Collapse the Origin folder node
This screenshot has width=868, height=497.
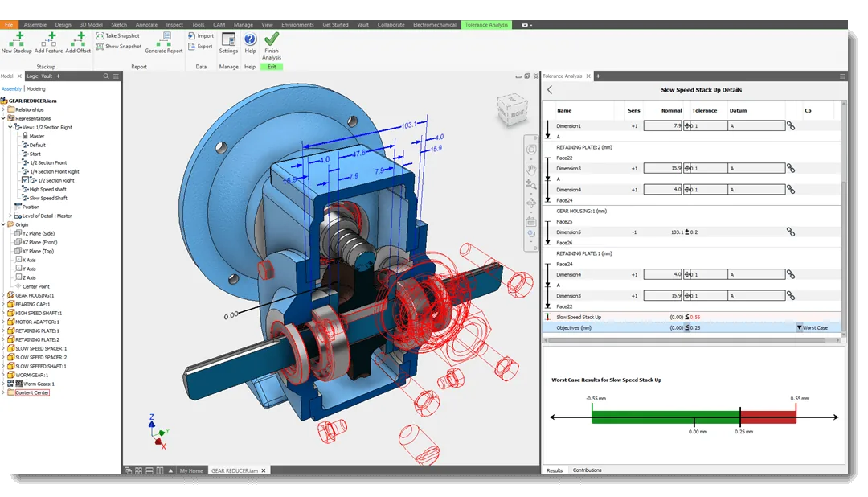[x=3, y=224]
